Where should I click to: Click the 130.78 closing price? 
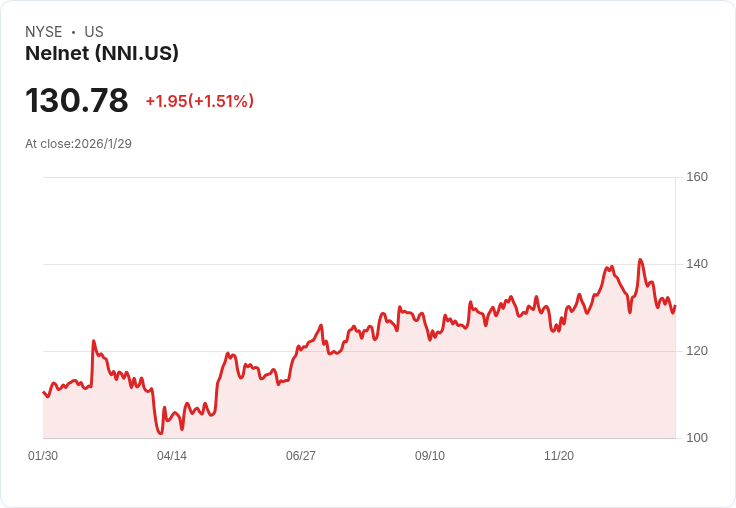coord(77,101)
